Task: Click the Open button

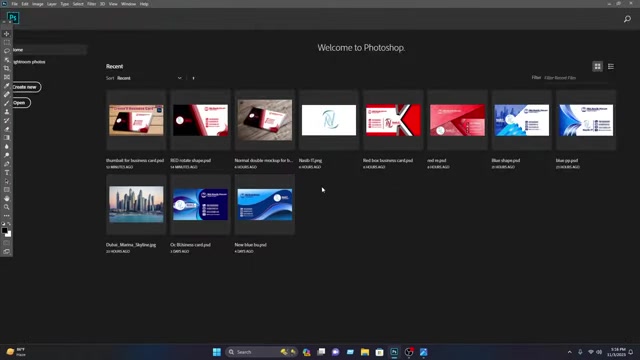Action: coord(20,102)
